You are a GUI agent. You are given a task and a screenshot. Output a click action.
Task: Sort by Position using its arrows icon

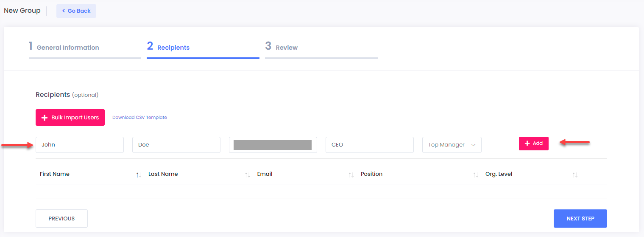coord(476,175)
